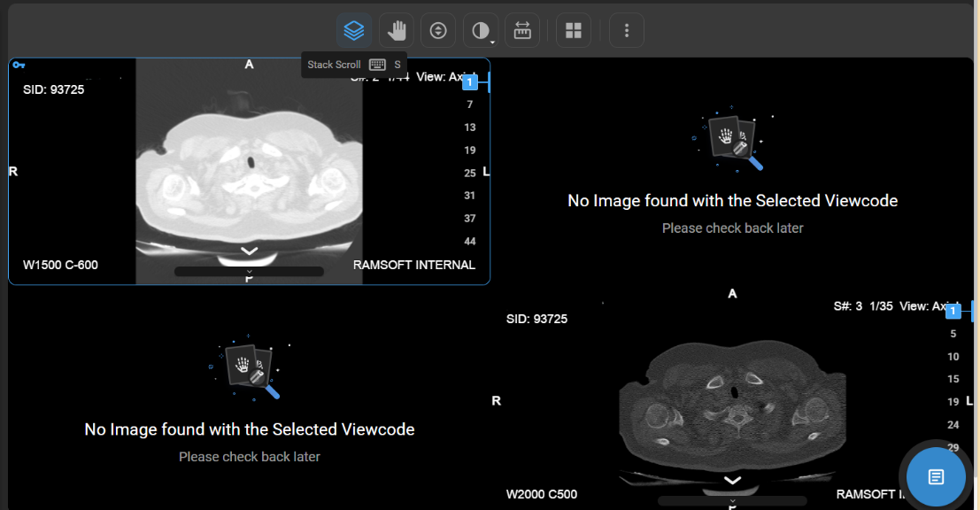Click the bottom scrollbar under lung CT image
The image size is (980, 510).
[x=249, y=272]
